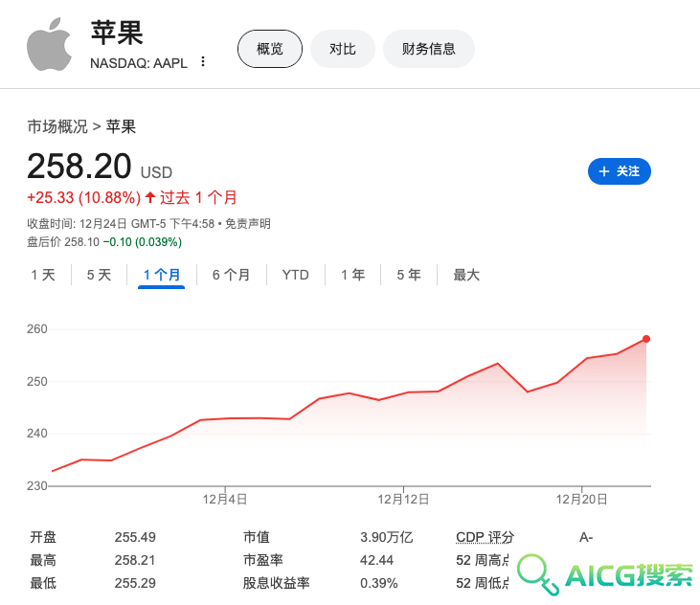This screenshot has height=605, width=700.
Task: Click the red endpoint dot on the chart
Action: pos(646,339)
